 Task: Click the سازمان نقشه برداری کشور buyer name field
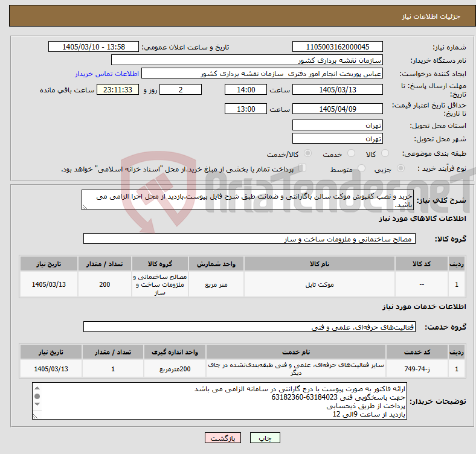pos(247,60)
